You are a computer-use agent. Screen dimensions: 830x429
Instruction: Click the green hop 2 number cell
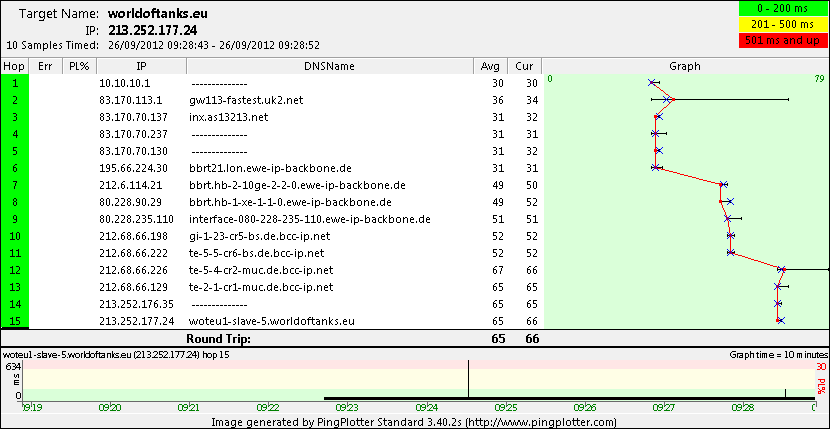pyautogui.click(x=15, y=100)
